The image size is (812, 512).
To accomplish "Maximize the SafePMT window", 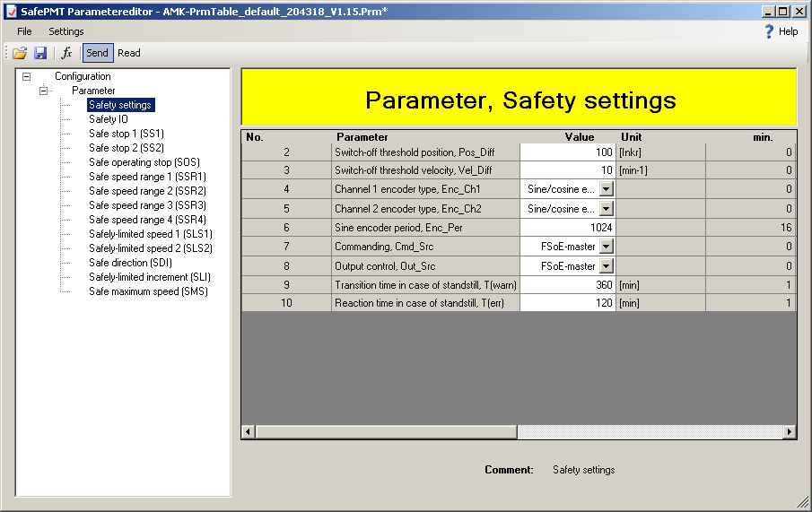I will (x=783, y=12).
